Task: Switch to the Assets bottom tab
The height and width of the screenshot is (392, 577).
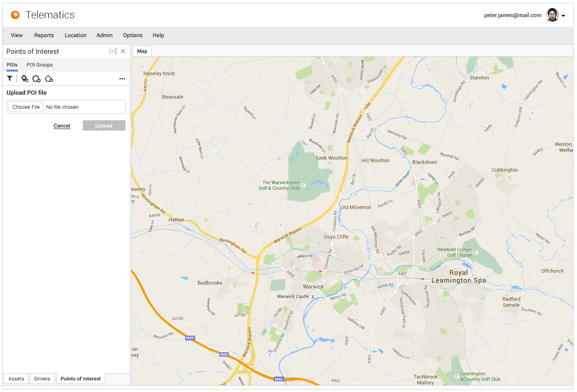Action: [x=16, y=379]
